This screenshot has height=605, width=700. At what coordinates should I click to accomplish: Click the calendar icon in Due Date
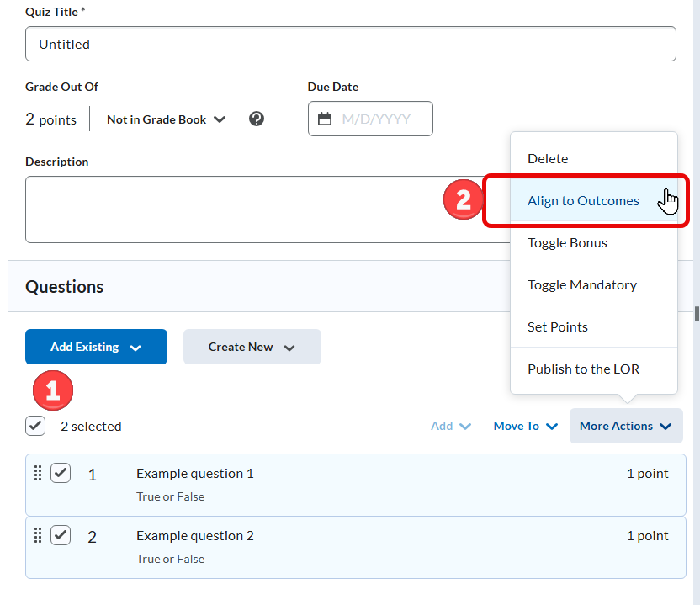325,119
